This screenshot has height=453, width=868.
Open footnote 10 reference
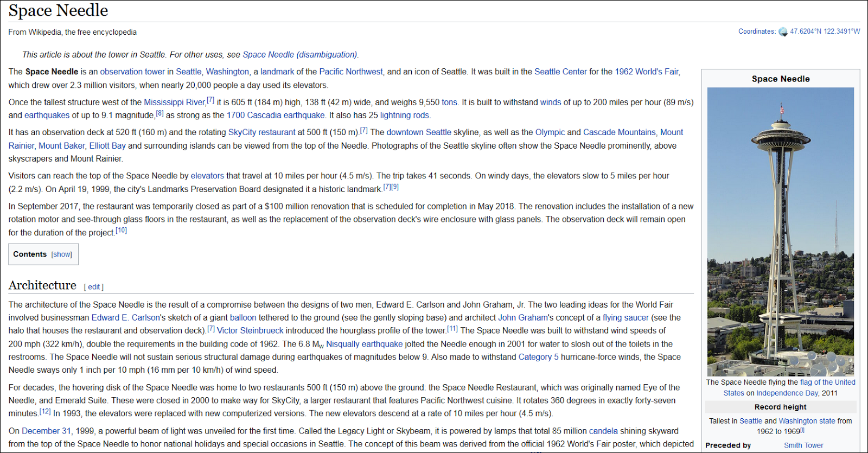click(122, 230)
